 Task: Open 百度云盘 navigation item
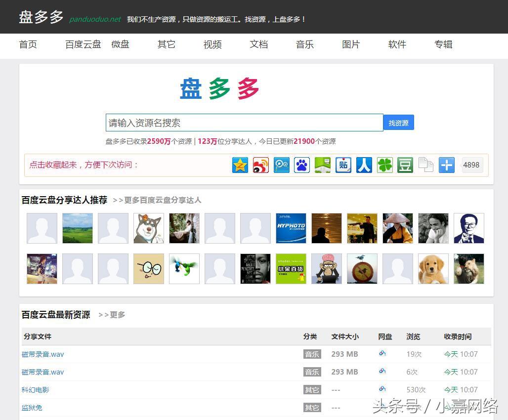pos(83,44)
